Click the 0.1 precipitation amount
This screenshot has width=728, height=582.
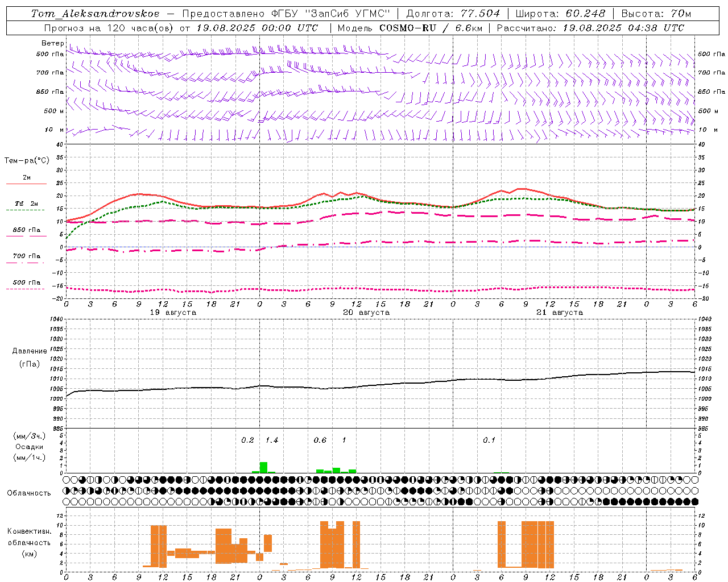489,440
